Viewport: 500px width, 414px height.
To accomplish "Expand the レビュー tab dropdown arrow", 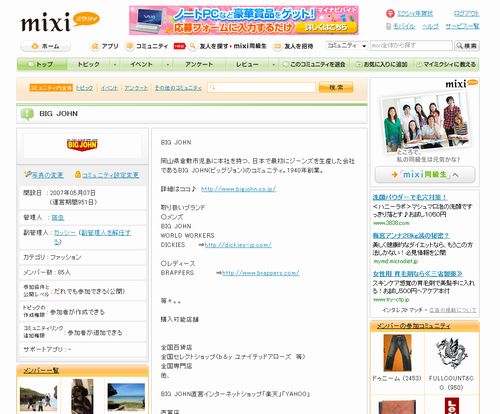I will [274, 64].
